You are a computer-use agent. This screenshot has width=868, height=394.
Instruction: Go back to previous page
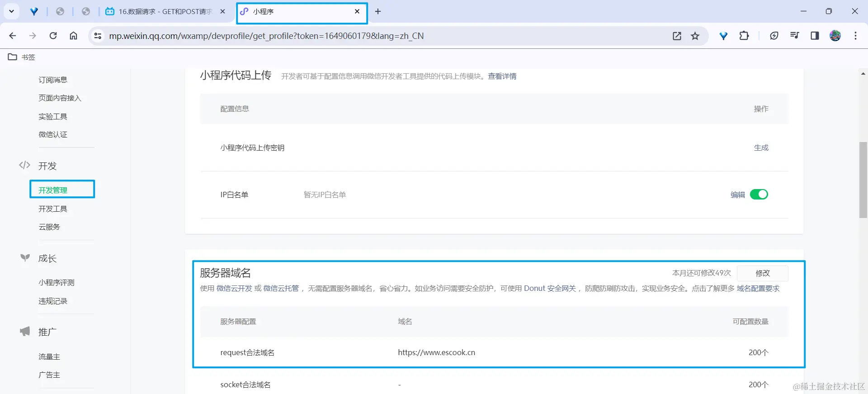[x=13, y=36]
